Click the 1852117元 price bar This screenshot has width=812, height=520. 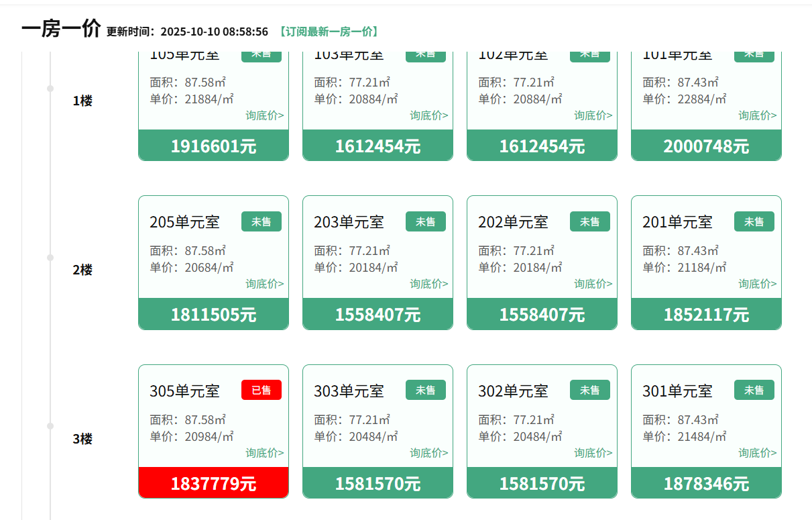pyautogui.click(x=706, y=314)
